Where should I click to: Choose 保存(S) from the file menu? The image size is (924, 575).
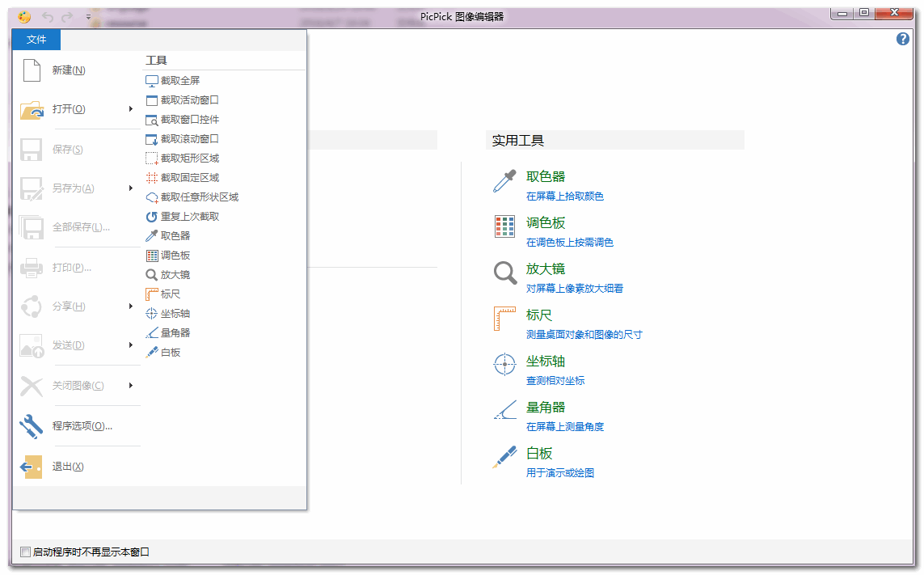(x=77, y=149)
